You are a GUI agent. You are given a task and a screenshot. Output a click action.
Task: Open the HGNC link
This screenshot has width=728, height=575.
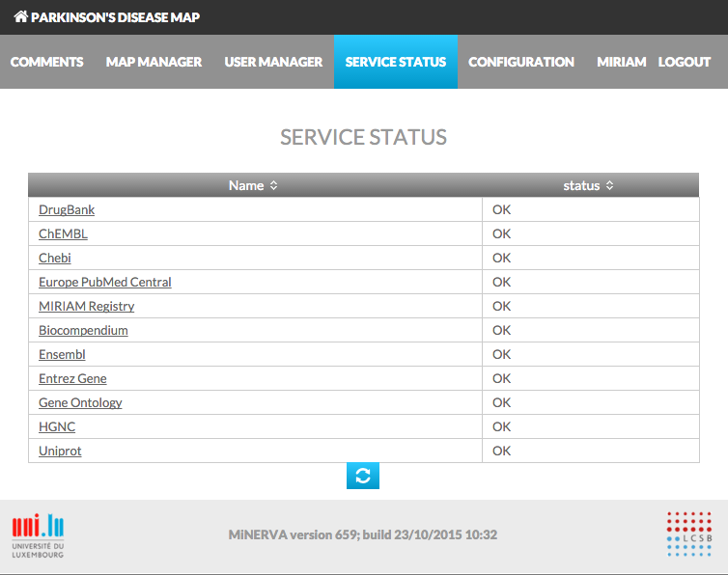pos(57,427)
